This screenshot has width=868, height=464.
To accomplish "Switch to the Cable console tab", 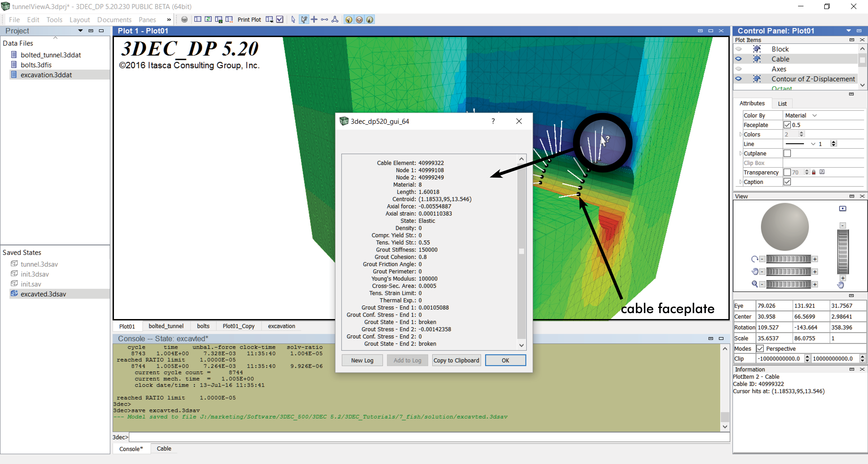I will click(164, 448).
